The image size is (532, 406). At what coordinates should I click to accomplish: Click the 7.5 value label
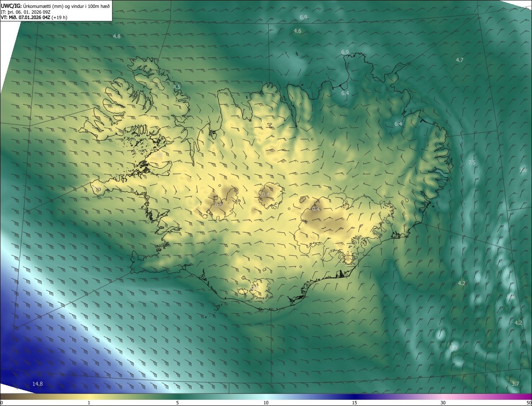point(472,163)
